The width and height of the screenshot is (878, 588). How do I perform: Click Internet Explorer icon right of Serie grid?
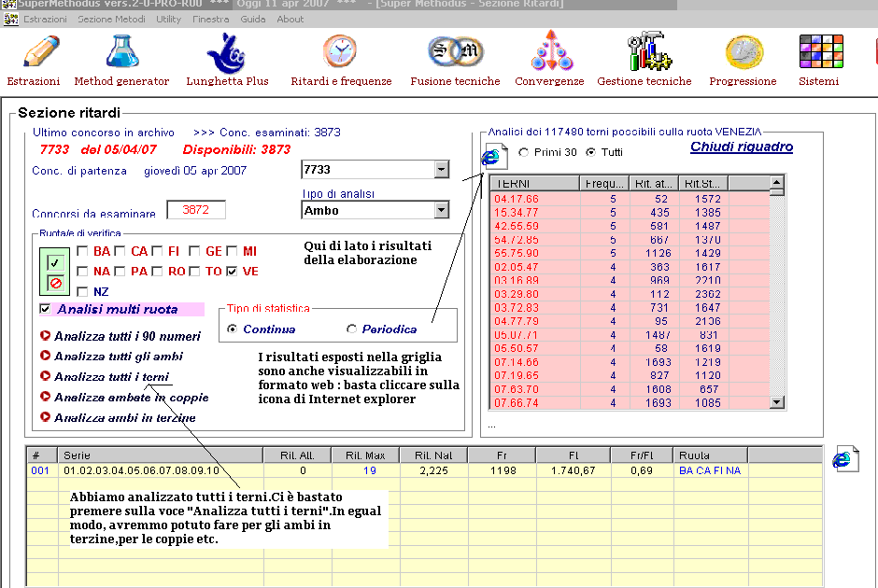point(845,459)
